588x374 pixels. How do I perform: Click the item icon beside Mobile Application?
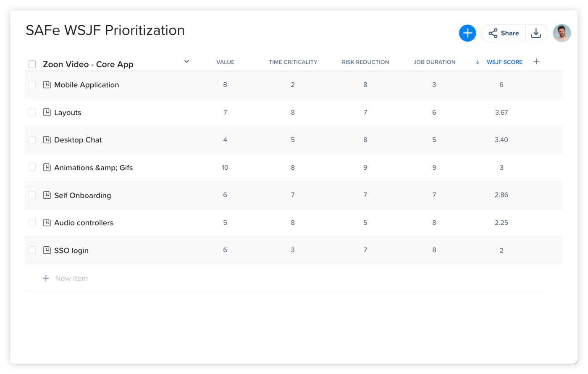[47, 84]
